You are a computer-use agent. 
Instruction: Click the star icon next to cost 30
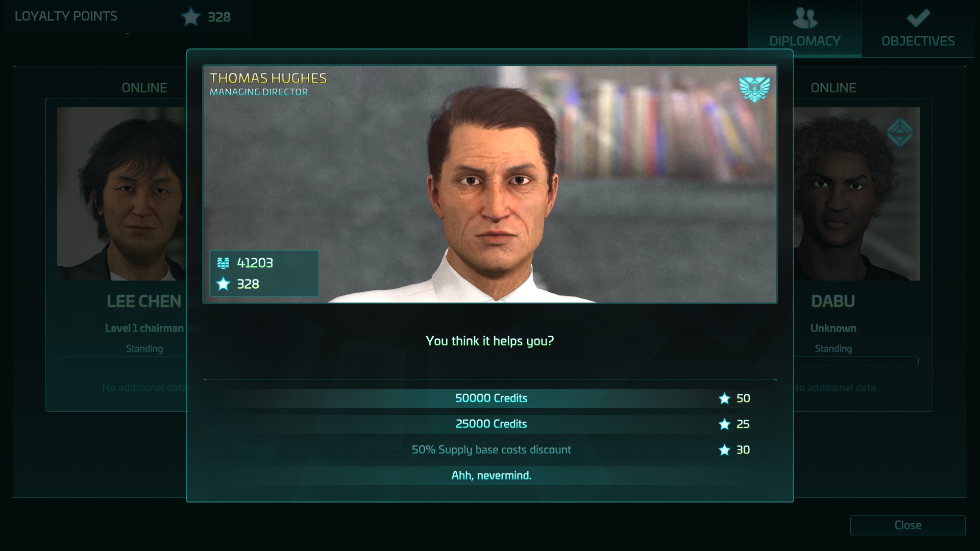[x=724, y=450]
